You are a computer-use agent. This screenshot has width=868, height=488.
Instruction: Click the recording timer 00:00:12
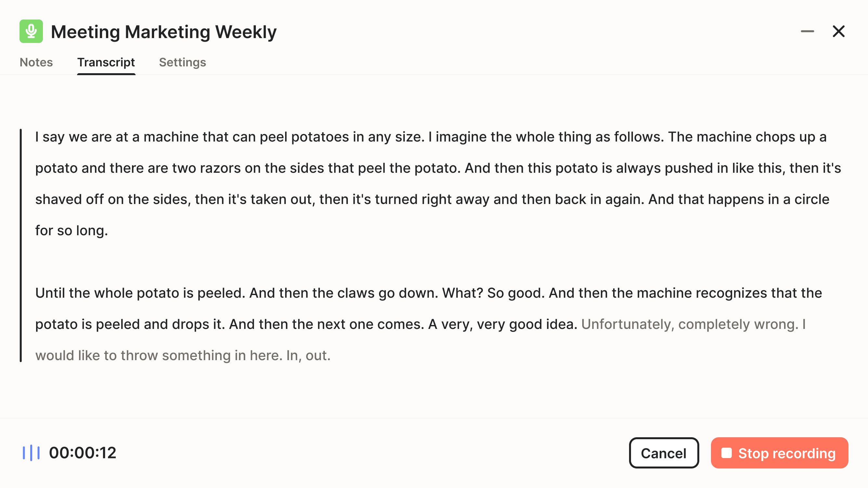[83, 453]
